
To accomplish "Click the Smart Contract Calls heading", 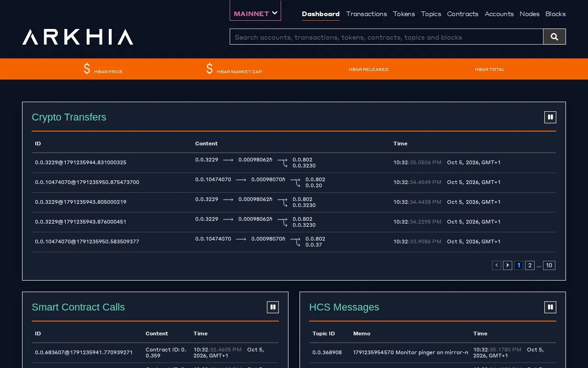I will (x=78, y=307).
